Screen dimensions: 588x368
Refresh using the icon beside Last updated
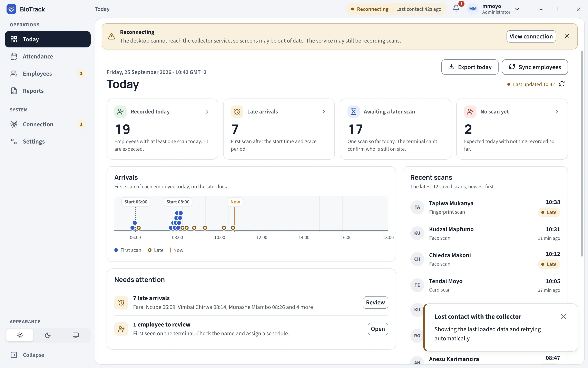562,84
